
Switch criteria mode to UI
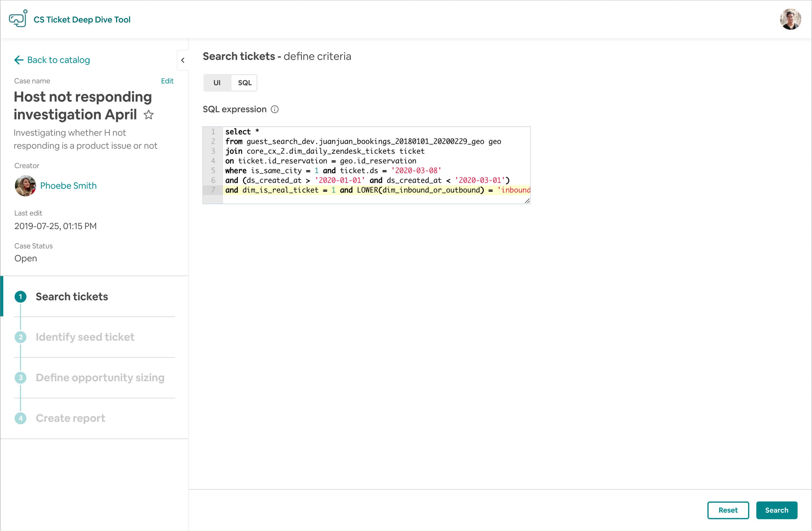click(217, 83)
